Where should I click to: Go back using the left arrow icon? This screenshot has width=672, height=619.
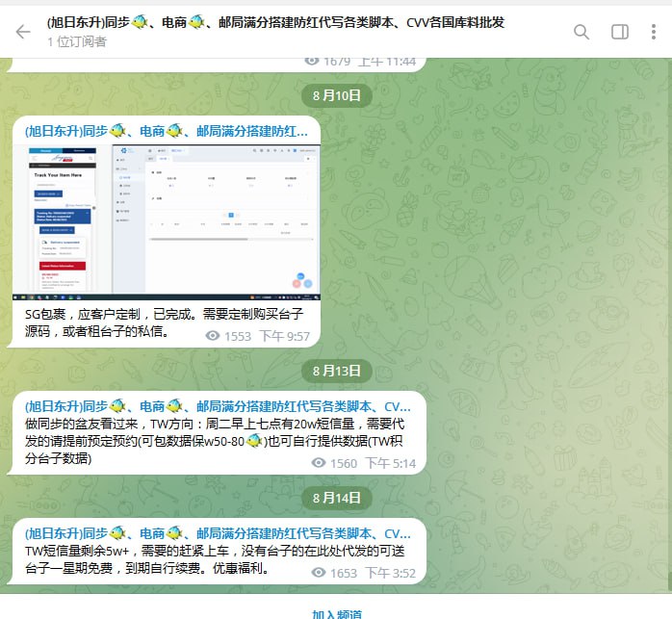coord(23,32)
